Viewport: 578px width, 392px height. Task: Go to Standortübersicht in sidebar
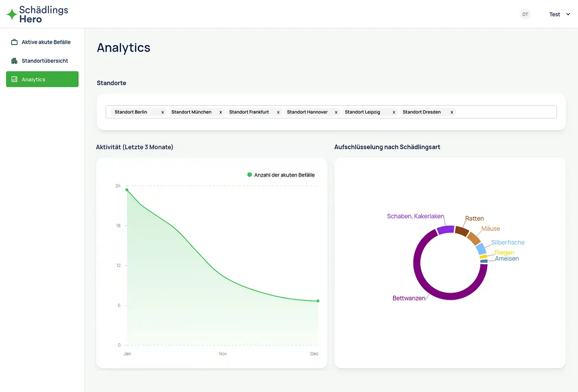click(43, 61)
